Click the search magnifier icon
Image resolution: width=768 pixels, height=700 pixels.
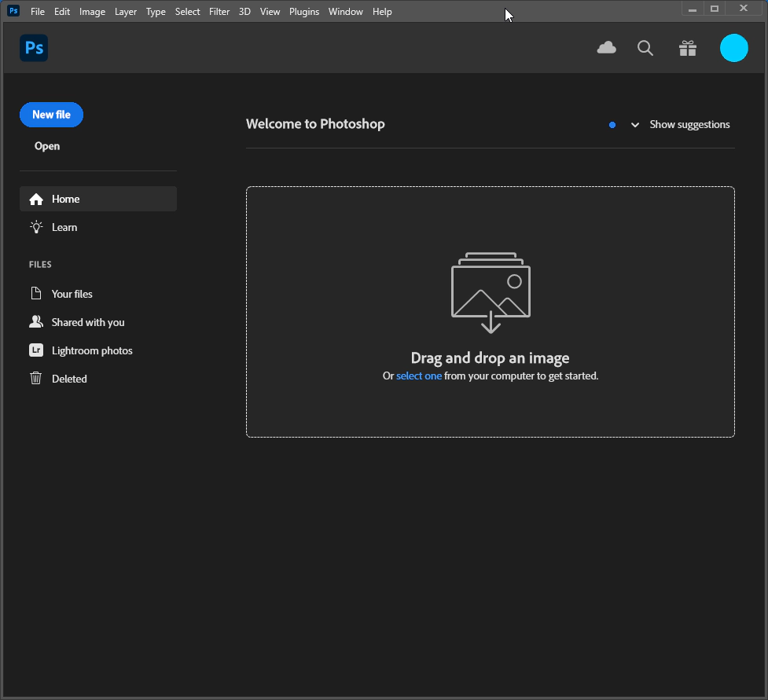(x=645, y=48)
